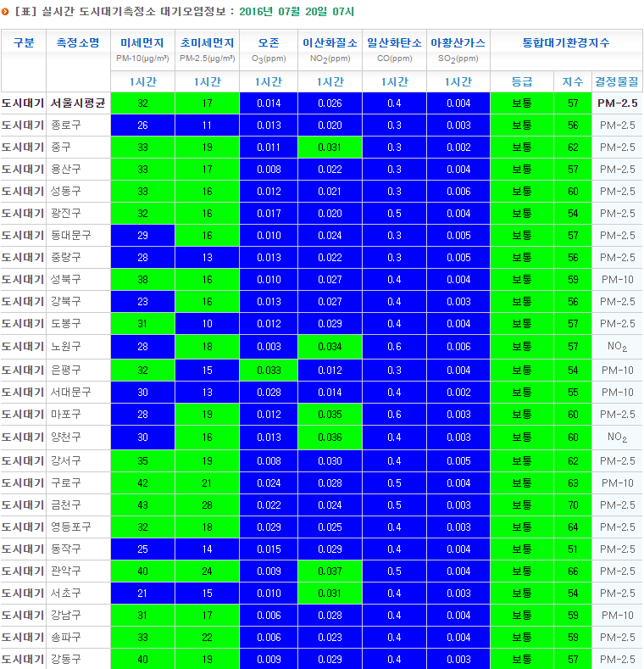The width and height of the screenshot is (644, 669).
Task: Click 은평구's green ozone cell showing 0.033
Action: pyautogui.click(x=268, y=371)
